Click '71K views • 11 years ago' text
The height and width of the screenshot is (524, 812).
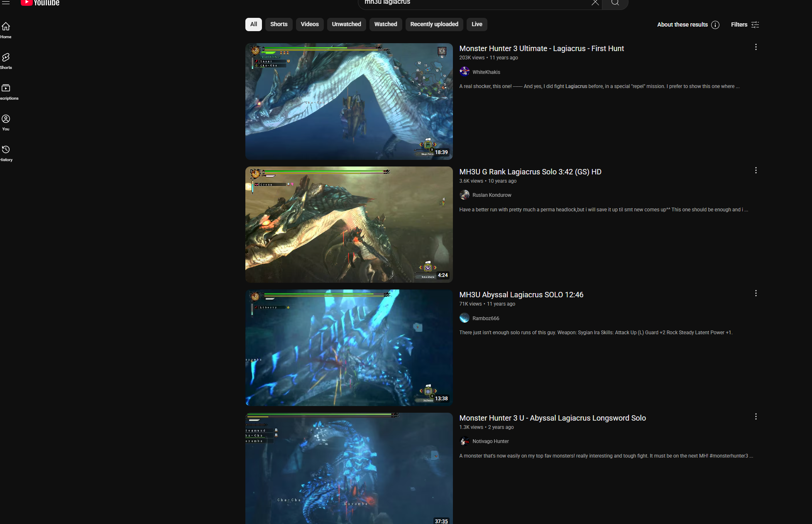click(487, 304)
